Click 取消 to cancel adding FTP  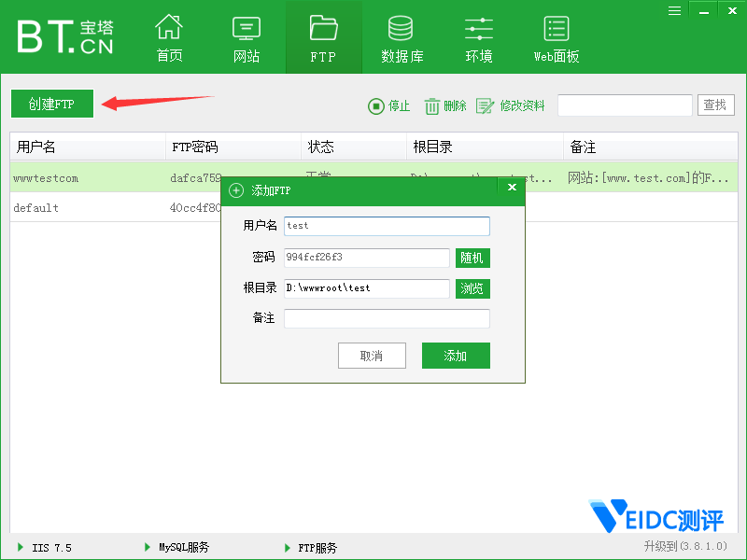click(372, 356)
